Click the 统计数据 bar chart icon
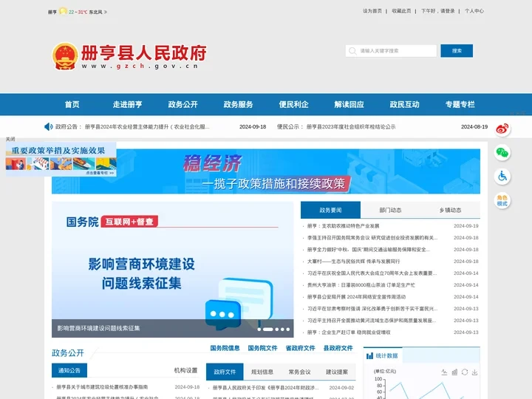Screen dimensions: 532x399 370,356
